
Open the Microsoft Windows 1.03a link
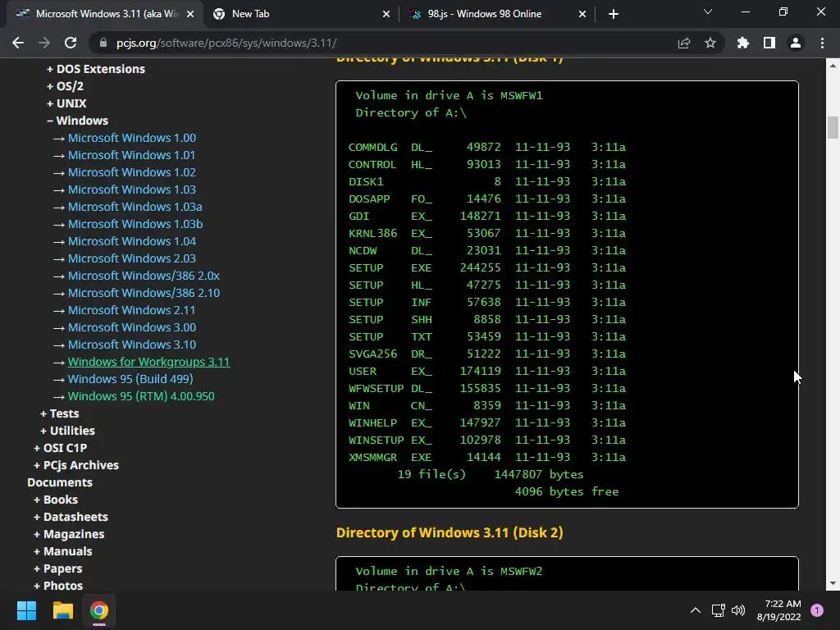tap(135, 207)
